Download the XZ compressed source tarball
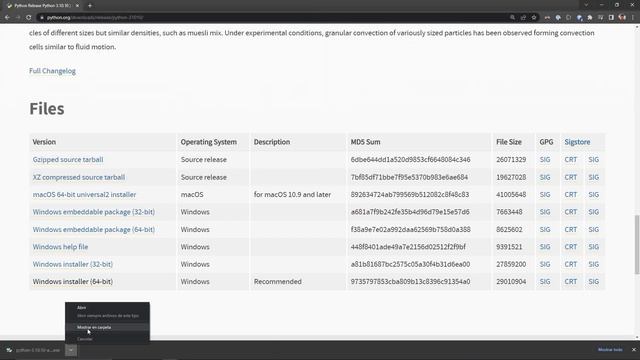Screen dimensions: 640x360 [x=79, y=177]
